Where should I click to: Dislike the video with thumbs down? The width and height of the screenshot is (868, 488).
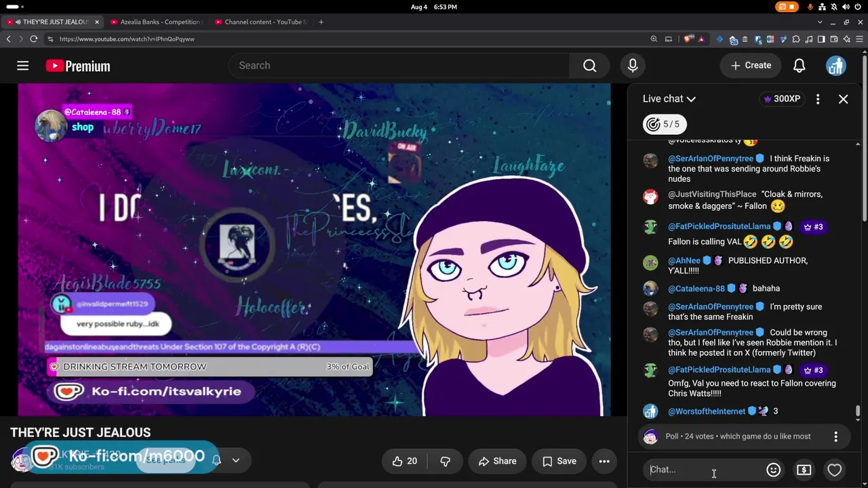[446, 461]
